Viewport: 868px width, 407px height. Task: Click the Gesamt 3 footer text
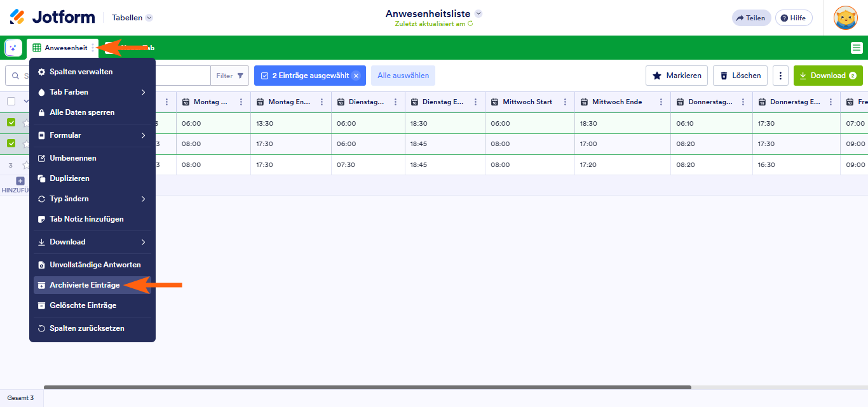[20, 398]
